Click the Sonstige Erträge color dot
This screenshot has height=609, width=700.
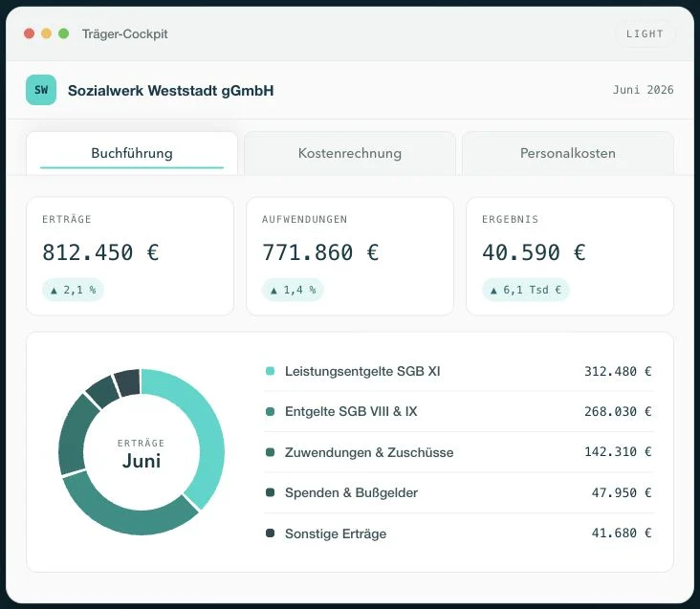click(270, 533)
